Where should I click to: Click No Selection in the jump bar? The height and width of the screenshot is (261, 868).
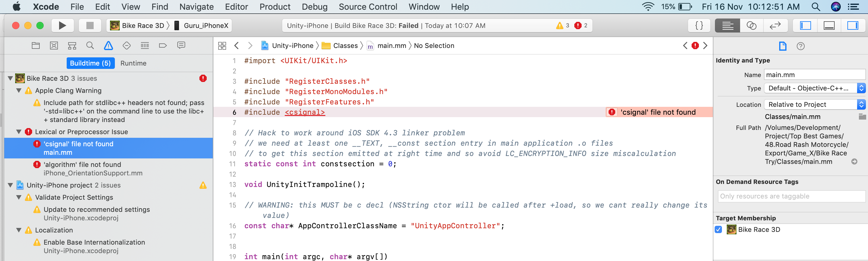point(434,46)
